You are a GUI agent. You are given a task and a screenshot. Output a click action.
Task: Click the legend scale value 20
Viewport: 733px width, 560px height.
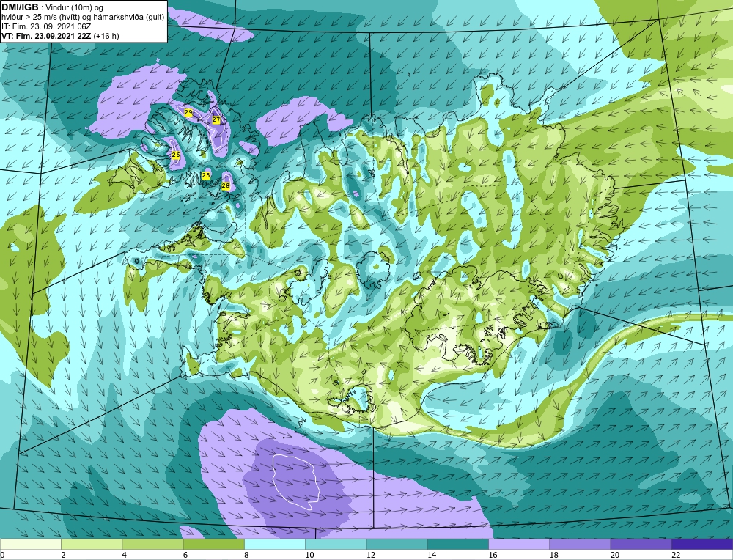(615, 555)
